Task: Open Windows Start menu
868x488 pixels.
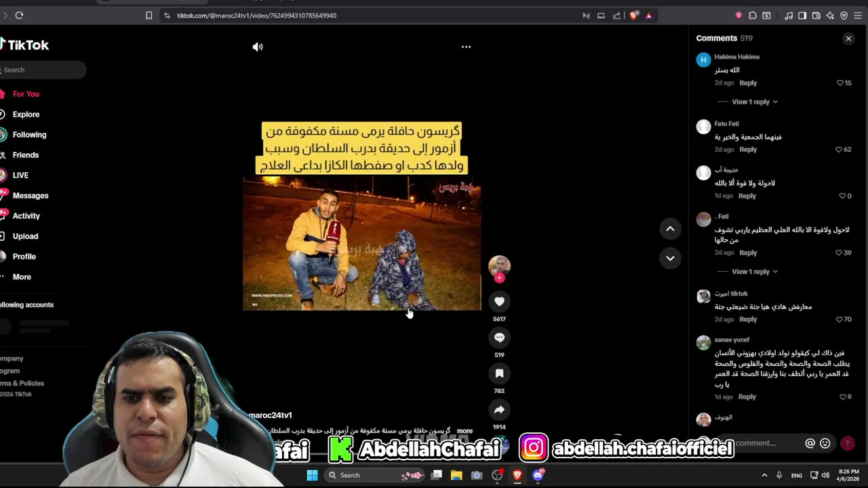Action: [x=312, y=475]
